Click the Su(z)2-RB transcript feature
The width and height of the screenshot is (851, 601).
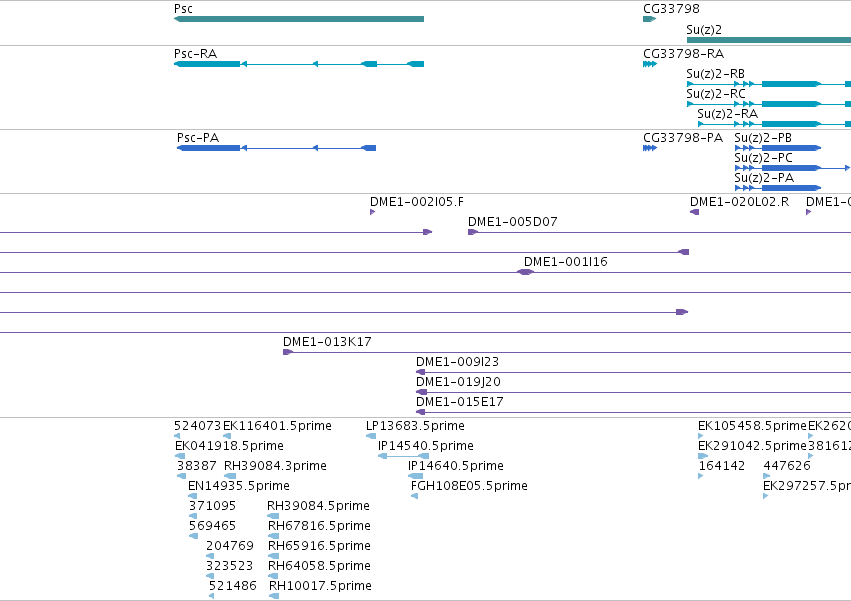coord(769,84)
